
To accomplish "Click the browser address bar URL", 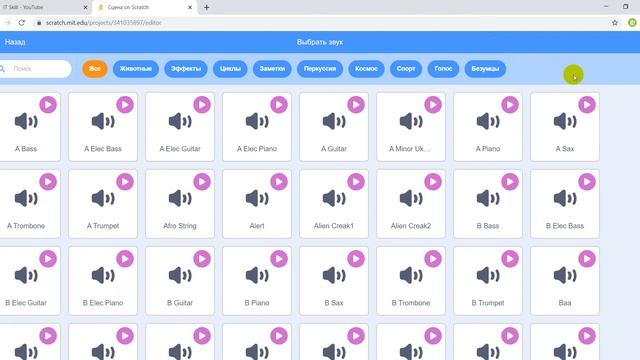I will 104,23.
